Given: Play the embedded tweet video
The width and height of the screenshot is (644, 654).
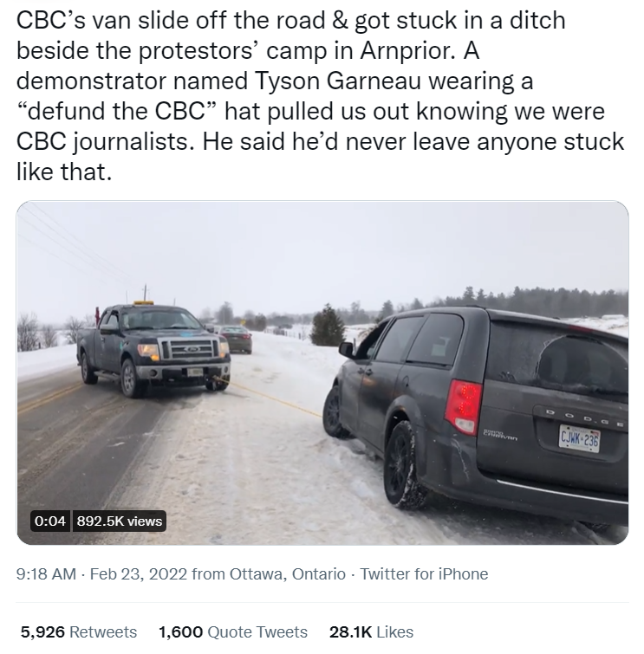Looking at the screenshot, I should point(322,372).
